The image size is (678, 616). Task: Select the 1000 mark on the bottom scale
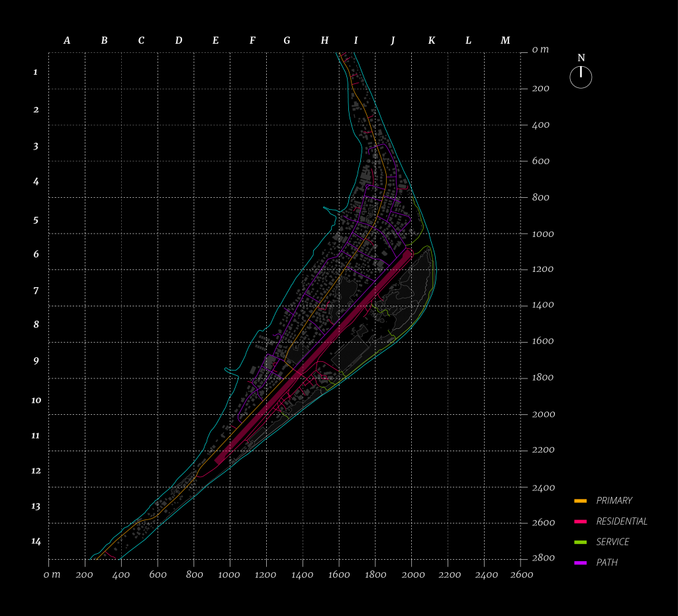pyautogui.click(x=230, y=575)
